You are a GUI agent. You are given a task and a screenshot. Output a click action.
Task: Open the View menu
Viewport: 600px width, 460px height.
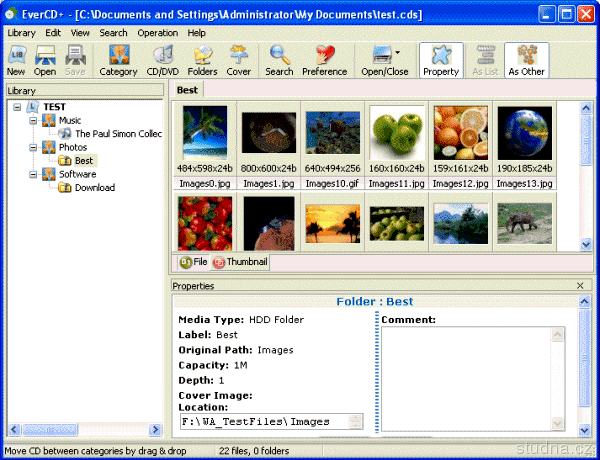click(80, 33)
